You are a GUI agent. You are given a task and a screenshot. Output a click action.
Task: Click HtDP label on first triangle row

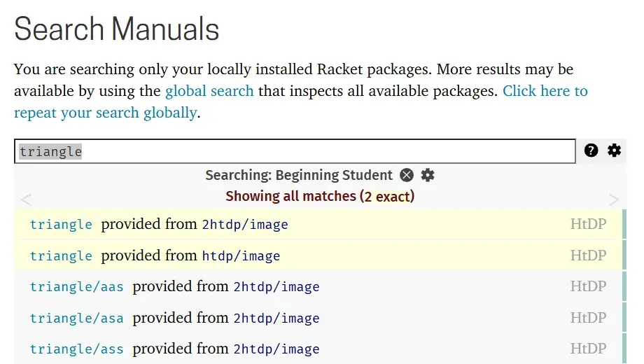[x=588, y=225]
